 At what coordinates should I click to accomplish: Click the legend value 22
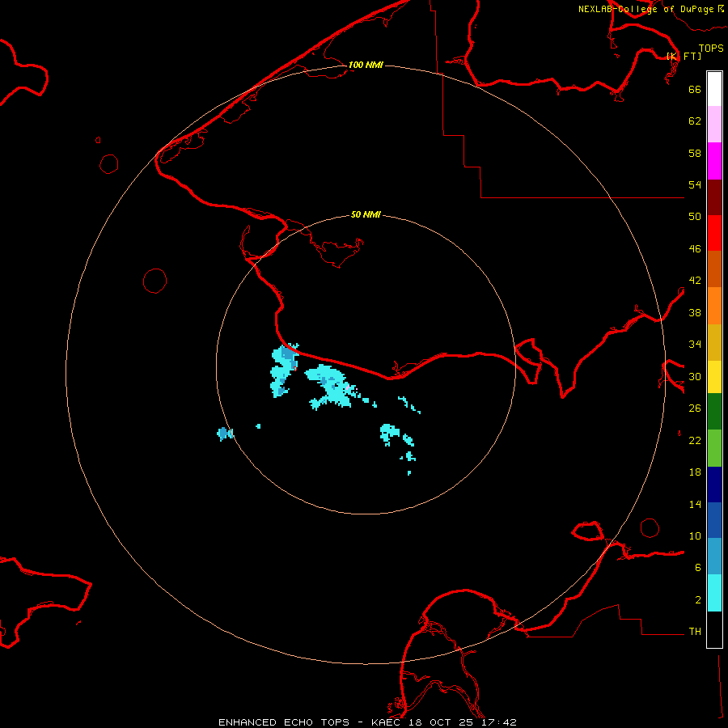(695, 440)
